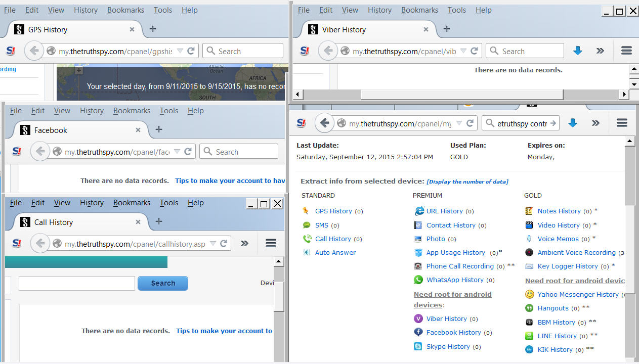
Task: Click the Call History phone icon in device list
Action: tap(307, 239)
